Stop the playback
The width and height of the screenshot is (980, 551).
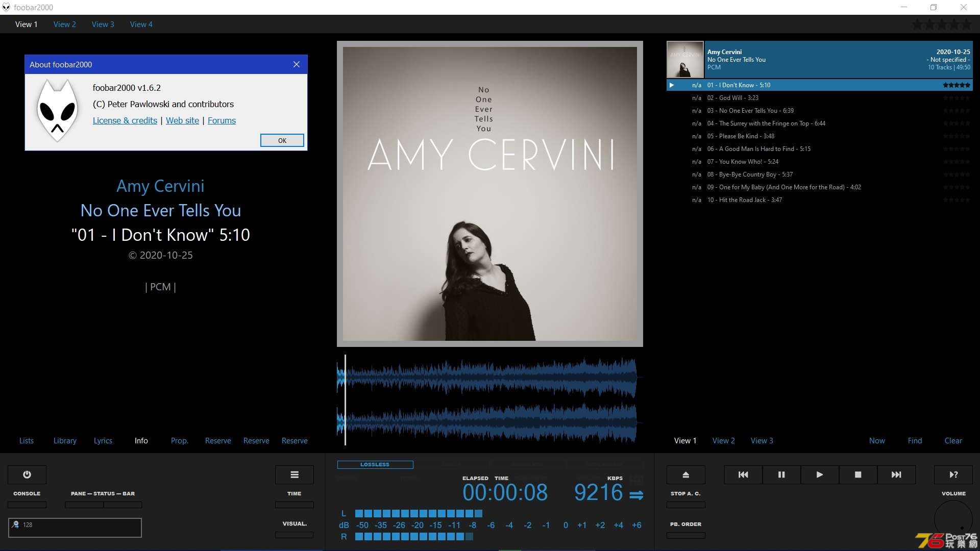pyautogui.click(x=858, y=474)
